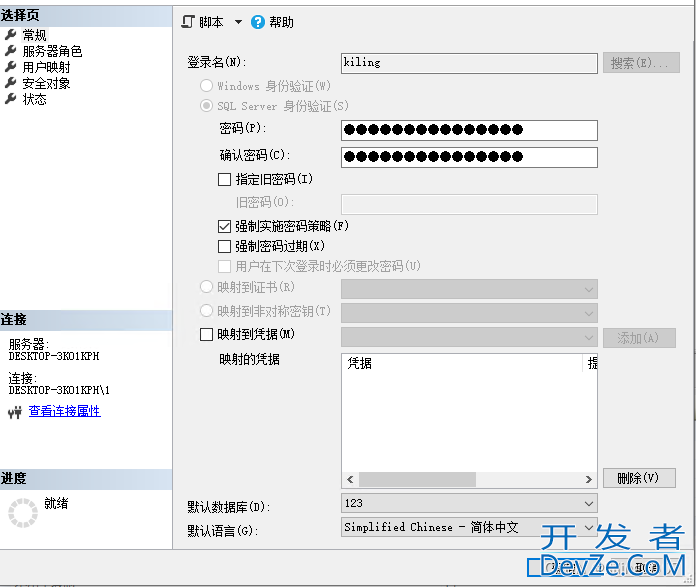Viewport: 696px width, 587px height.
Task: Click the Help (帮助) question mark icon
Action: [x=257, y=22]
